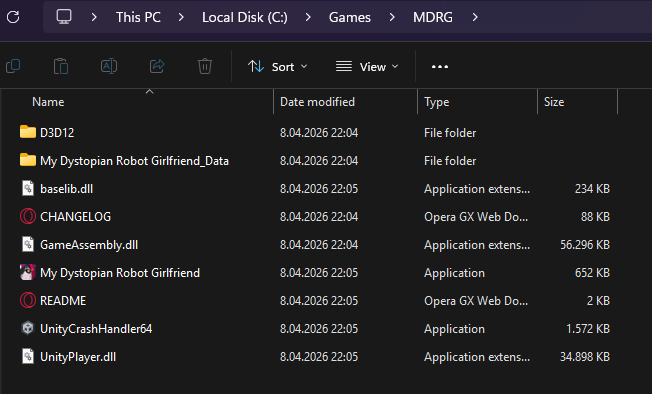Viewport: 652px width, 394px height.
Task: Click the Paste clipboard icon
Action: pos(61,66)
